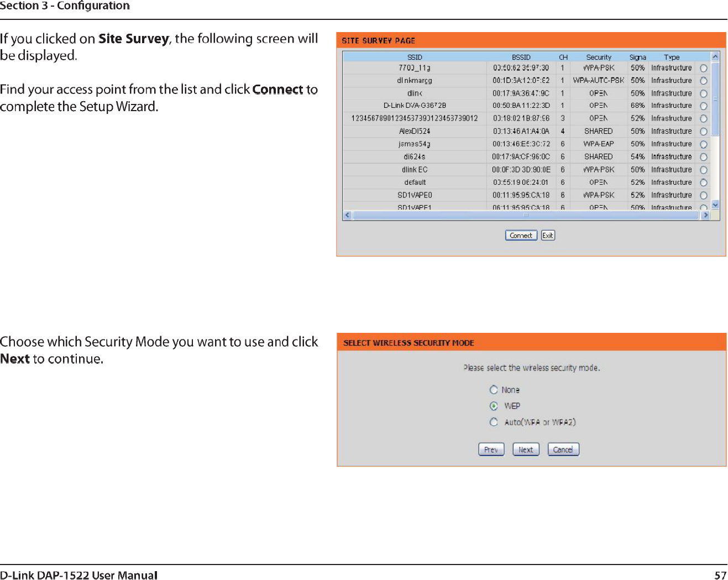Screen dimensions: 728x580
Task: Click the horizontal scrollbar left arrow
Action: [347, 216]
